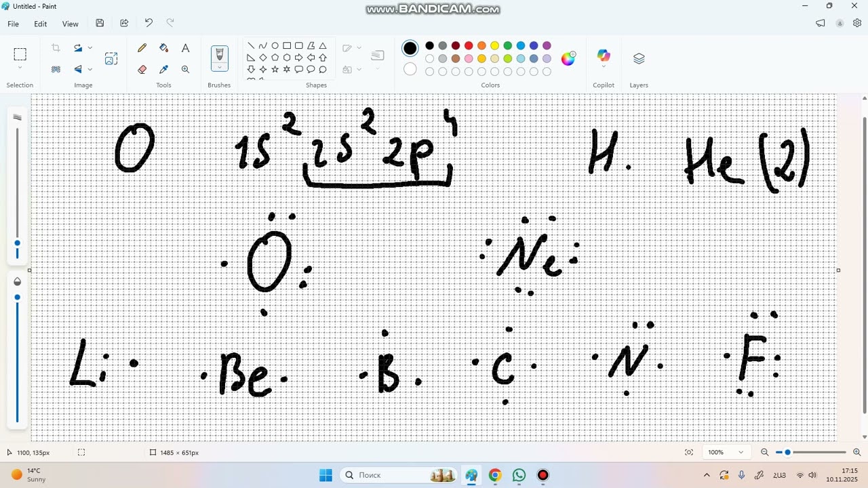868x488 pixels.
Task: Open Paint settings gear
Action: pos(857,23)
